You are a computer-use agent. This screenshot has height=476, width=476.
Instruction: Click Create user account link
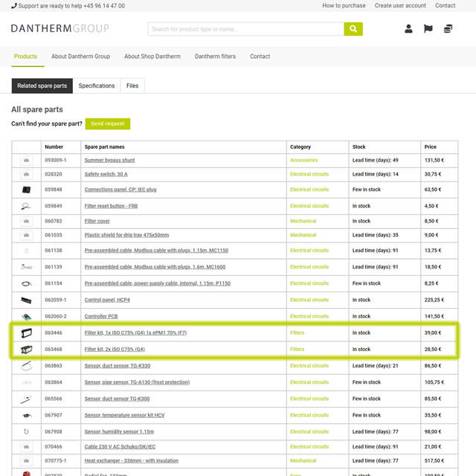click(x=400, y=5)
